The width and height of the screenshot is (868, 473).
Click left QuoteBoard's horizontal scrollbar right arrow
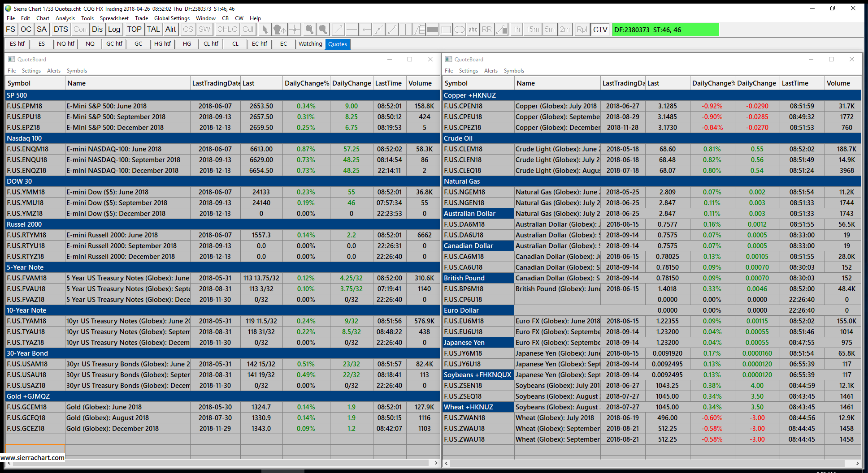click(x=436, y=463)
